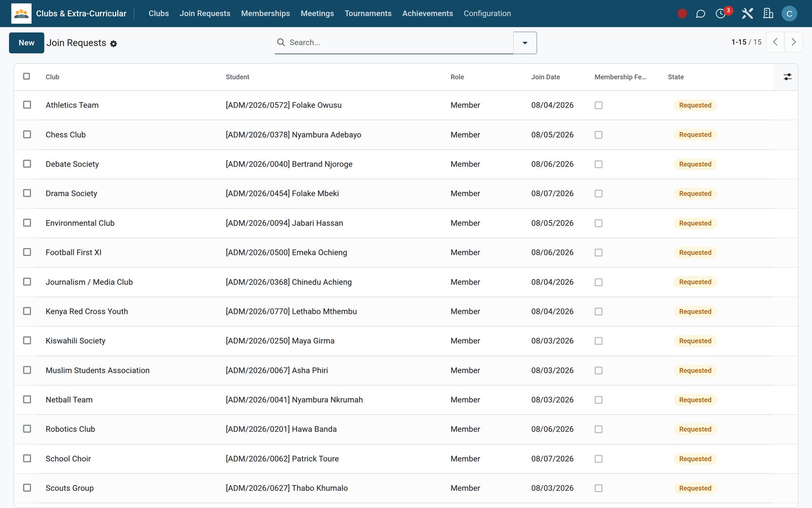
Task: Tick Membership Fee checkbox for Debate Society
Action: 599,164
